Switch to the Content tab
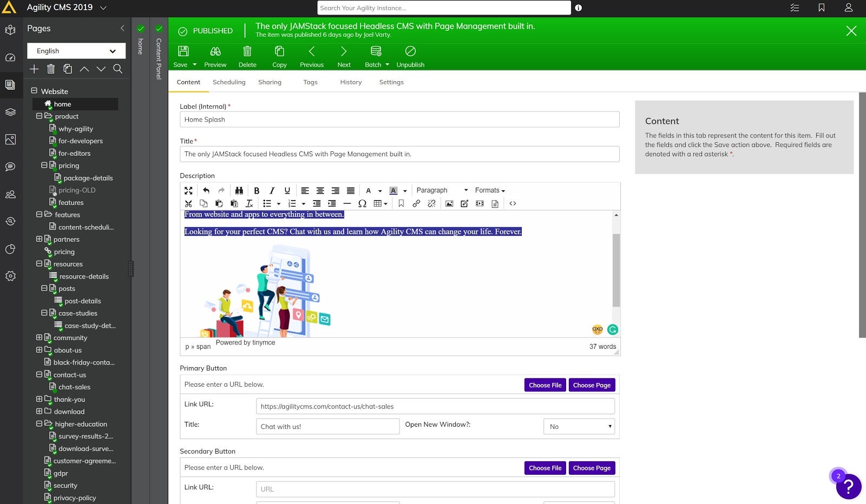The width and height of the screenshot is (866, 504). [188, 82]
